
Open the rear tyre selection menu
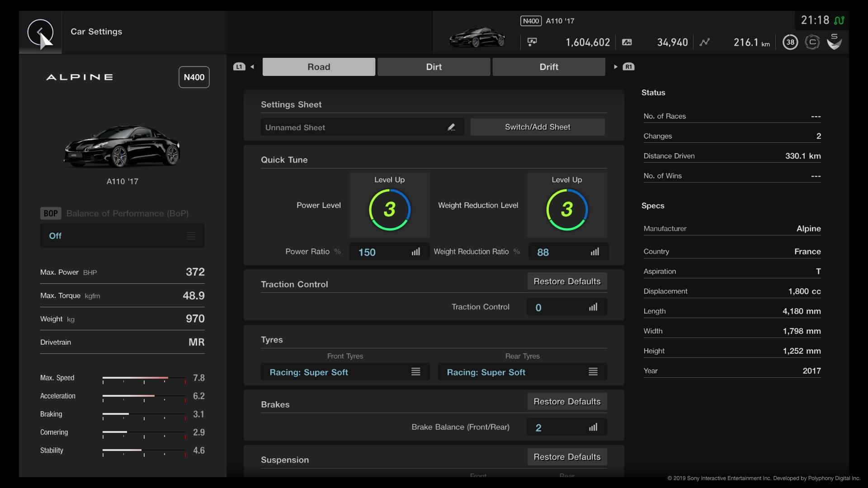click(593, 371)
